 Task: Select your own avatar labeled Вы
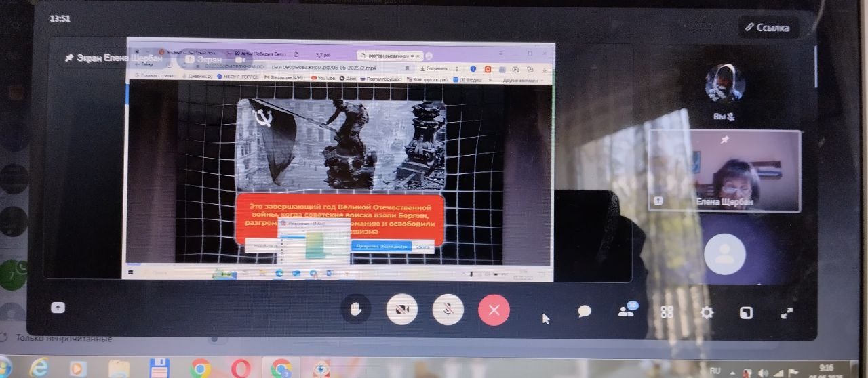click(725, 84)
